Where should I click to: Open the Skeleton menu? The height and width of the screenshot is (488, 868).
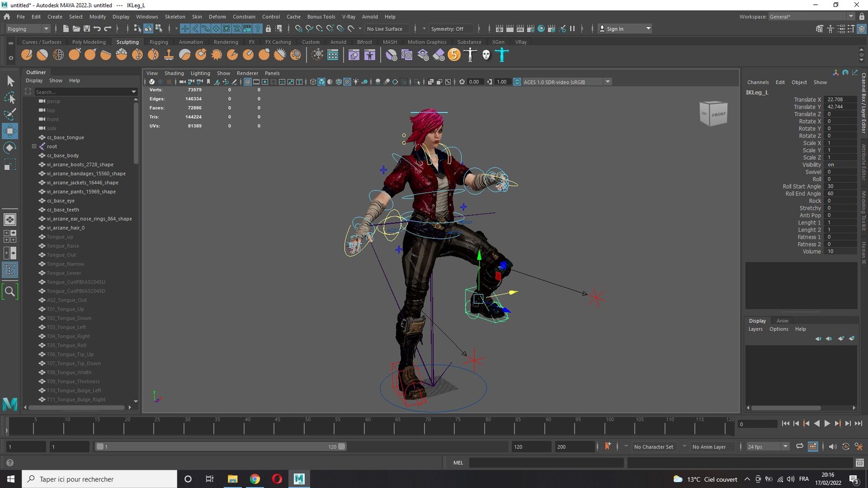[175, 17]
